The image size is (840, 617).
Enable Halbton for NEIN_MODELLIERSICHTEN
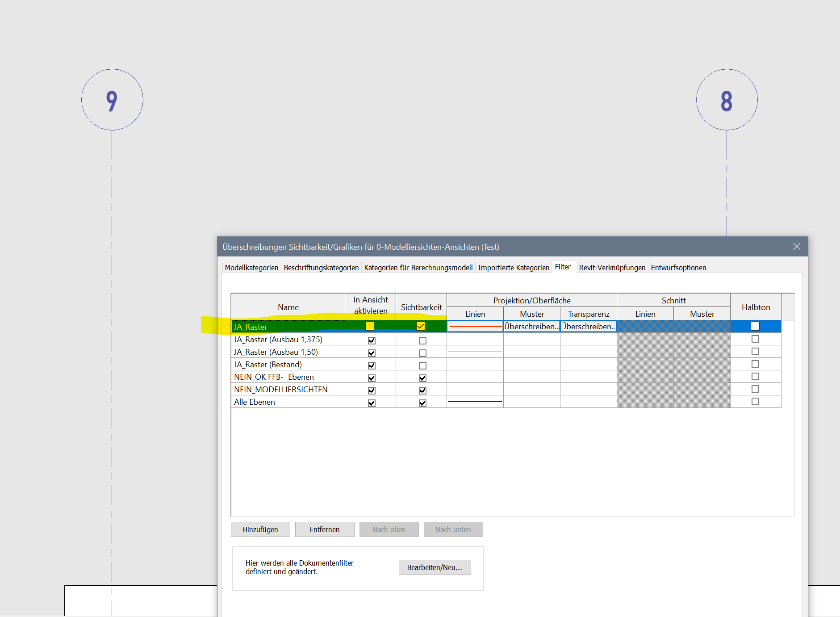755,389
